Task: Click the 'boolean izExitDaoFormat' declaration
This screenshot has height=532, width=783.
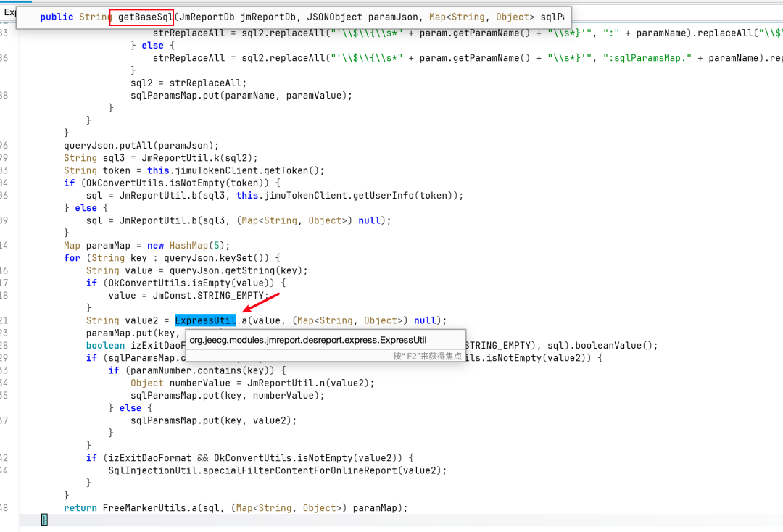Action: pyautogui.click(x=136, y=345)
